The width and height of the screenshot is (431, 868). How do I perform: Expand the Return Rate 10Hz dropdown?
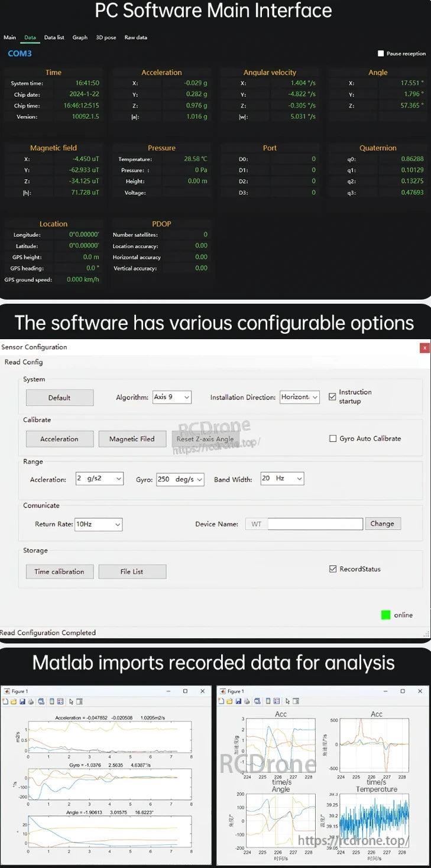(x=98, y=524)
